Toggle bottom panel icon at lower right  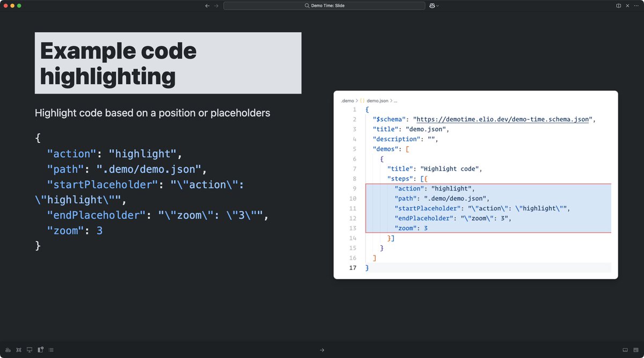pyautogui.click(x=625, y=350)
